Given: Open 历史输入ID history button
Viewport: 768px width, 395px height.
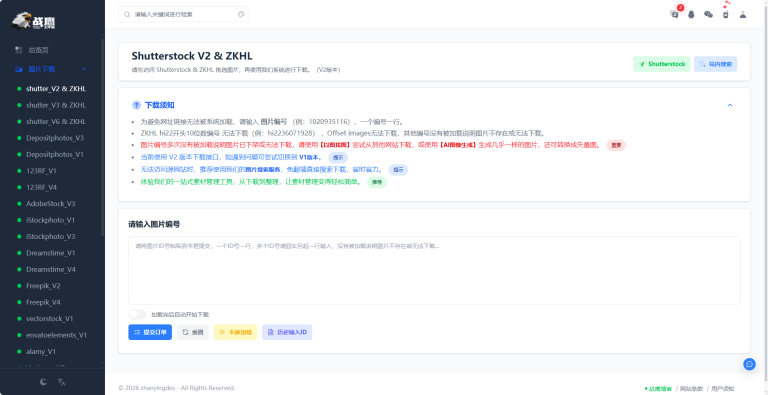Looking at the screenshot, I should coord(287,332).
